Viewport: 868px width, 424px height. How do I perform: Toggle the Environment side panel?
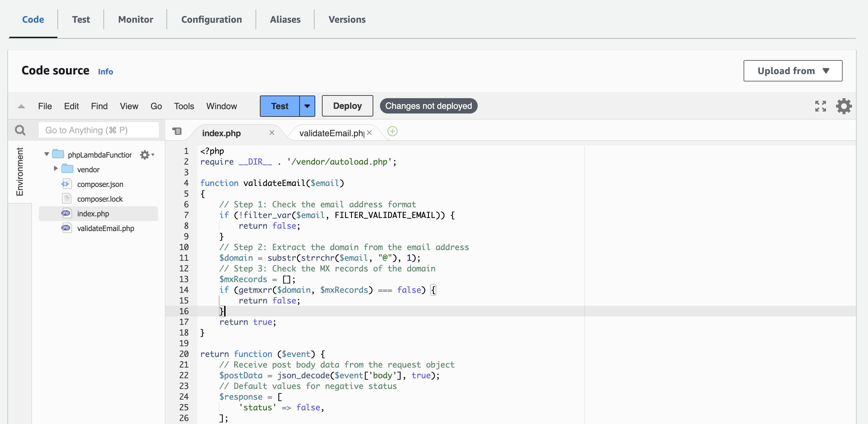(x=20, y=171)
